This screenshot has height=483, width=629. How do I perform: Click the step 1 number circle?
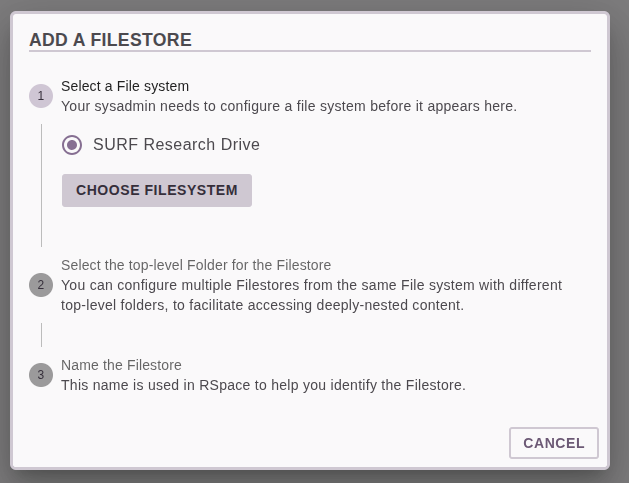coord(41,96)
